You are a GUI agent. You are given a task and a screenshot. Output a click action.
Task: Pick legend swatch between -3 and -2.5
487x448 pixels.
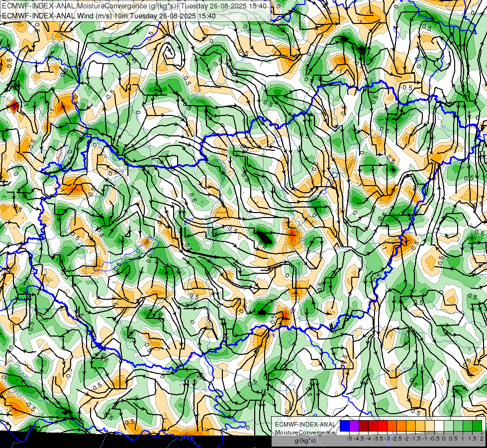(x=392, y=426)
